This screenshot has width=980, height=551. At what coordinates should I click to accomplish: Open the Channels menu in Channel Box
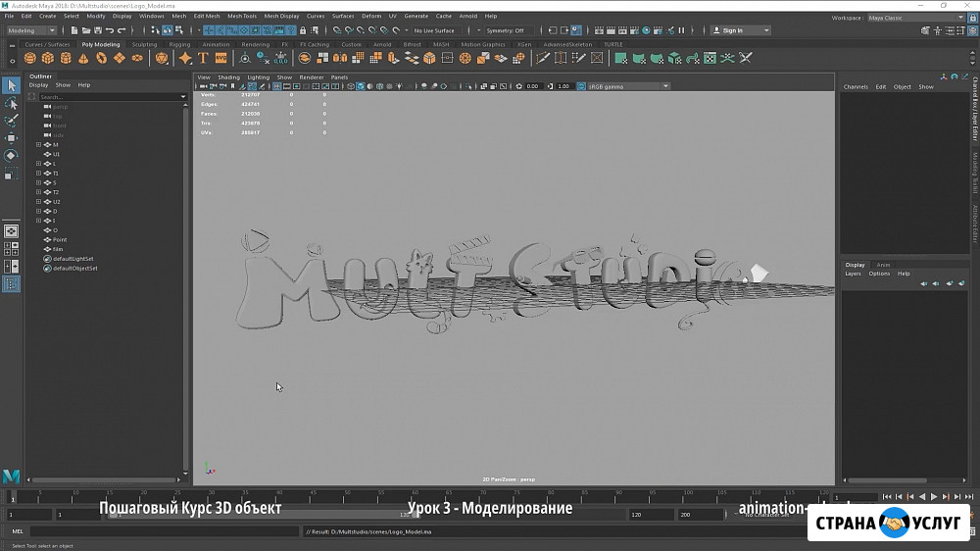click(856, 87)
